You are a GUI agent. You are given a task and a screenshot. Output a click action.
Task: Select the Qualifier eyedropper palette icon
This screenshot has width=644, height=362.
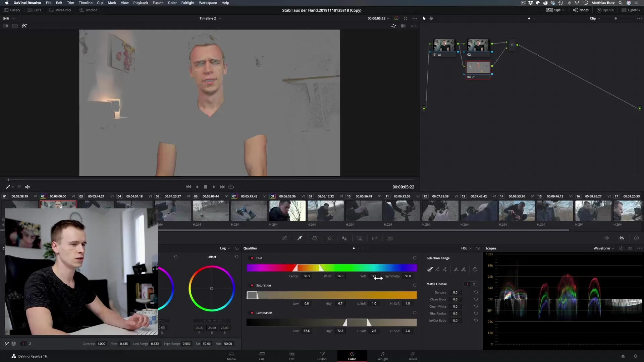(299, 238)
